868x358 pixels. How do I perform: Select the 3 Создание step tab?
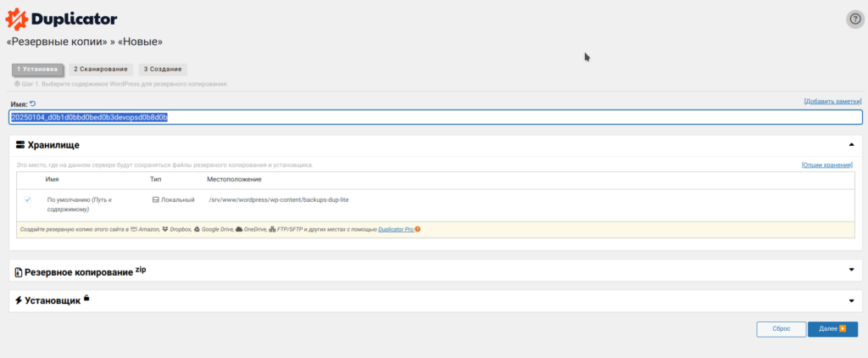coord(163,69)
